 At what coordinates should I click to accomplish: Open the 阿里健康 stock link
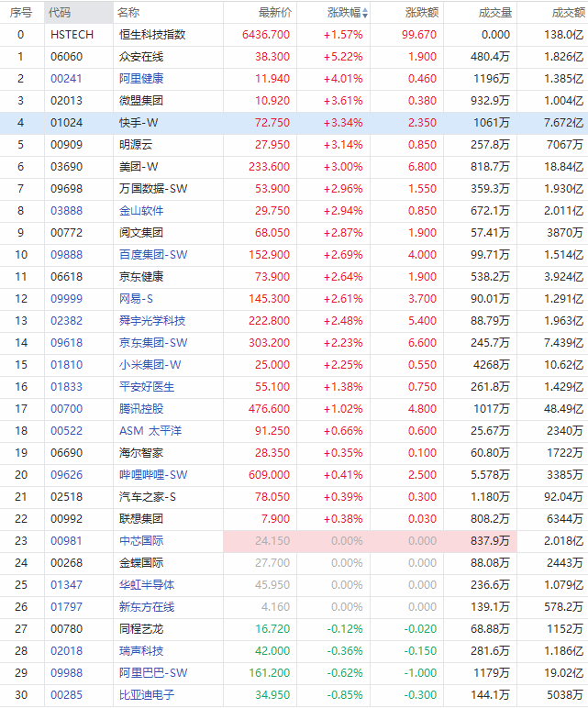coord(141,79)
